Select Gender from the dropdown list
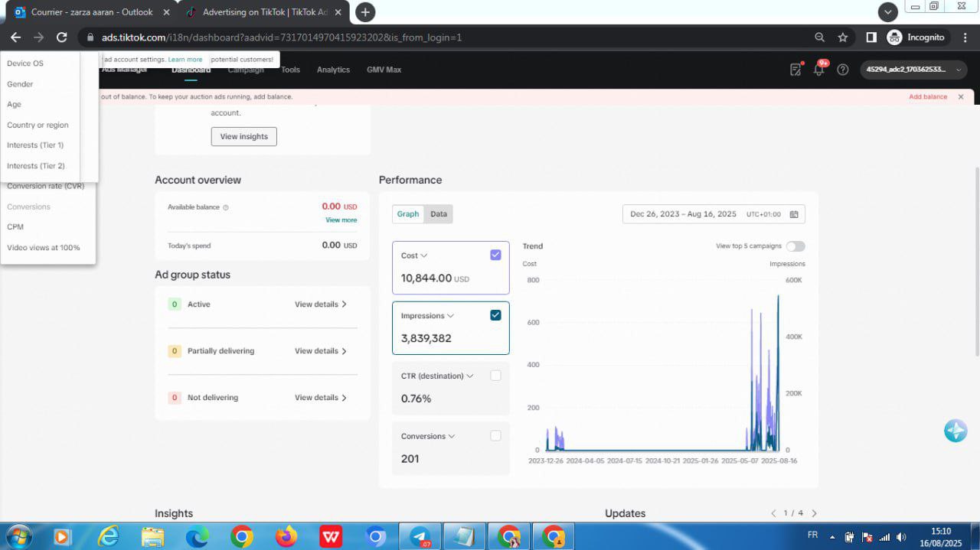This screenshot has width=980, height=550. tap(20, 84)
